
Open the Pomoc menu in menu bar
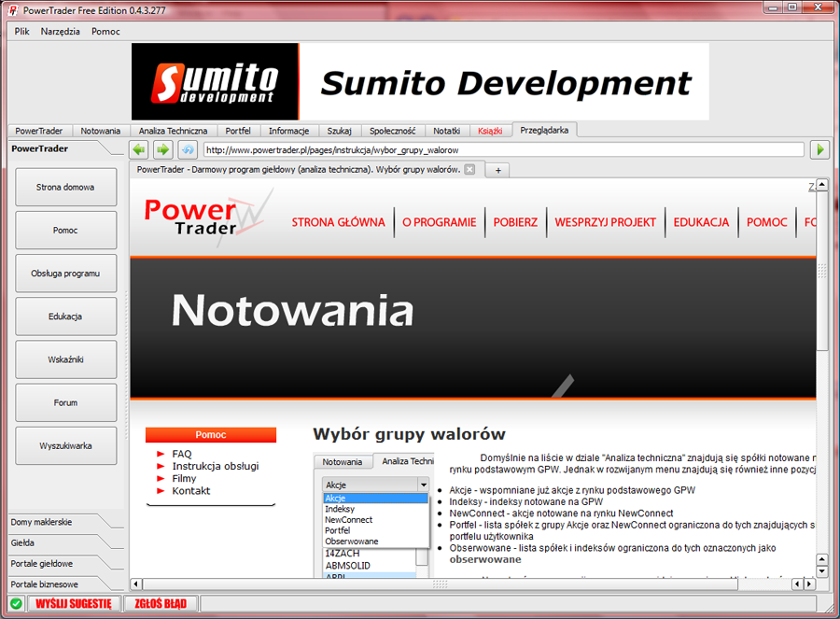click(x=105, y=31)
